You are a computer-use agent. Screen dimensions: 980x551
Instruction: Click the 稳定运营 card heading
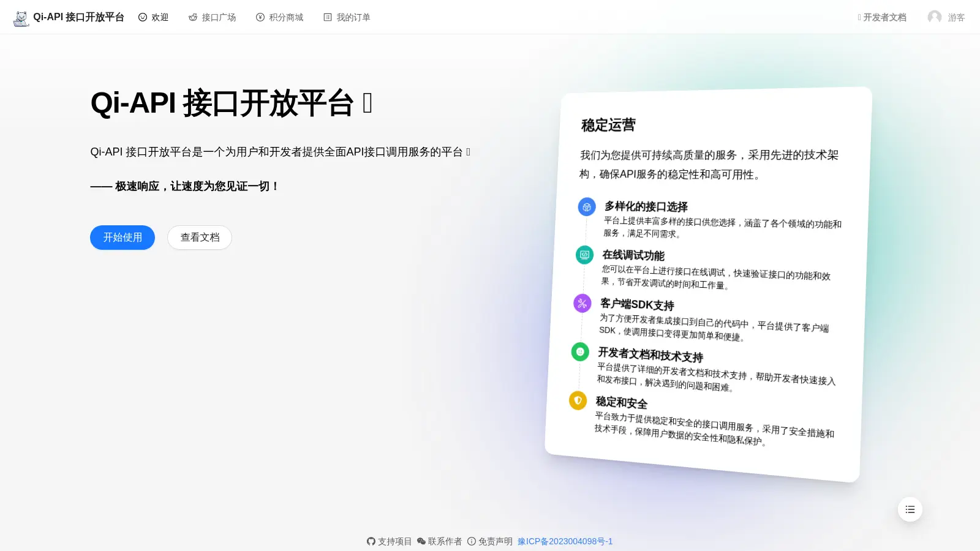click(x=608, y=126)
